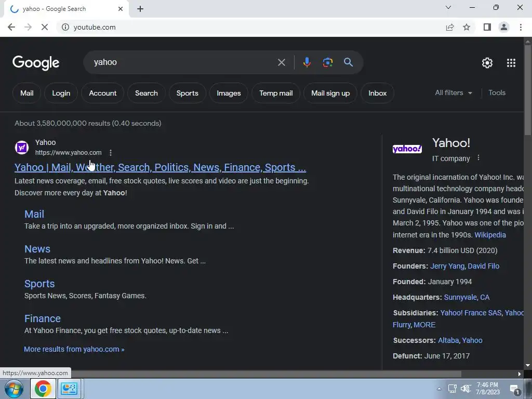
Task: Click the vertical scrollbar thumb
Action: point(528,90)
